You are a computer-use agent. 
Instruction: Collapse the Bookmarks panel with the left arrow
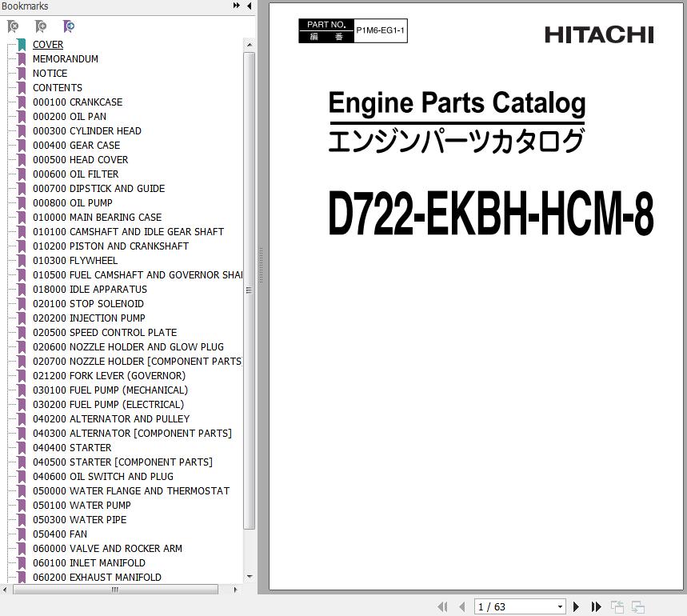point(250,6)
